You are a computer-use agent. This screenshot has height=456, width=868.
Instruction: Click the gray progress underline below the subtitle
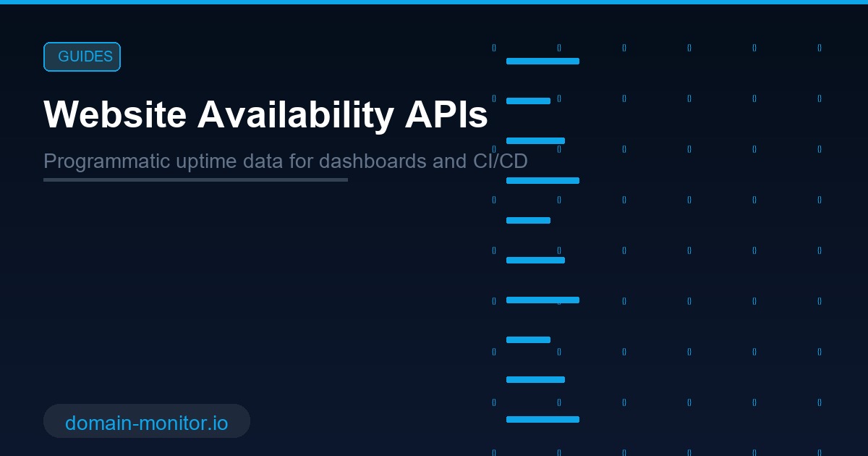click(x=195, y=180)
